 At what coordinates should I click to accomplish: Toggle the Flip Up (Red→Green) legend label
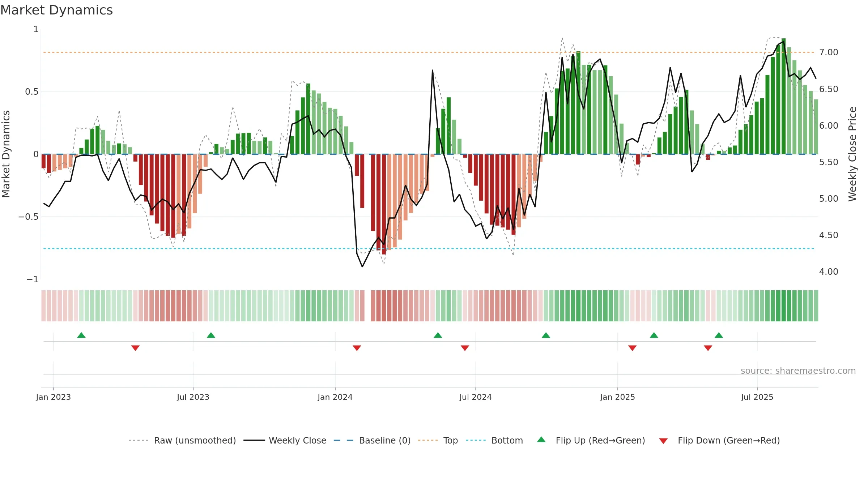tap(600, 440)
